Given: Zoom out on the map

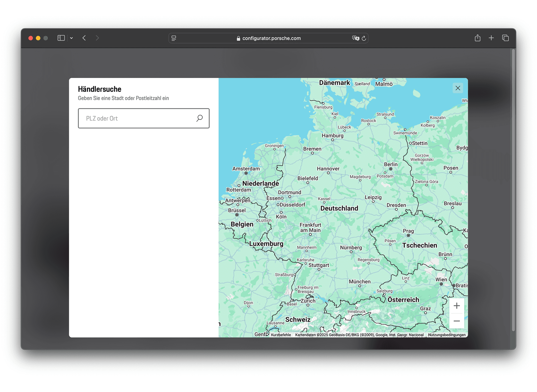Looking at the screenshot, I should point(457,321).
